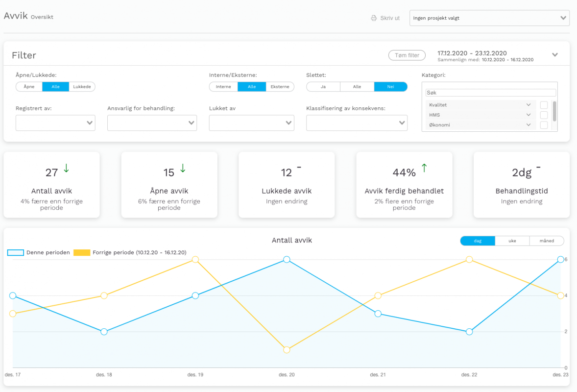Check the Kvalitet category checkbox
This screenshot has height=392, width=577.
pos(544,105)
